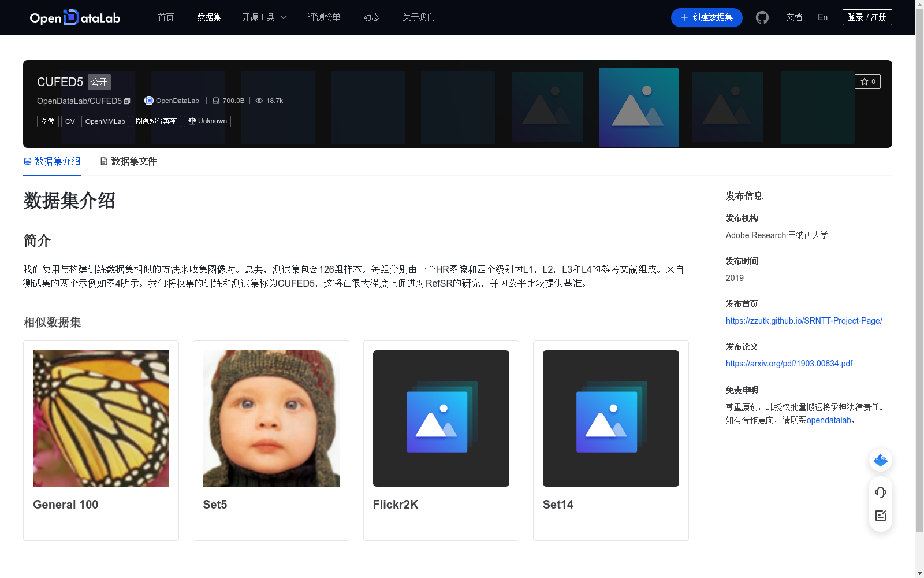Click the OpenDataLab publisher avatar icon
The image size is (924, 578).
click(x=148, y=101)
